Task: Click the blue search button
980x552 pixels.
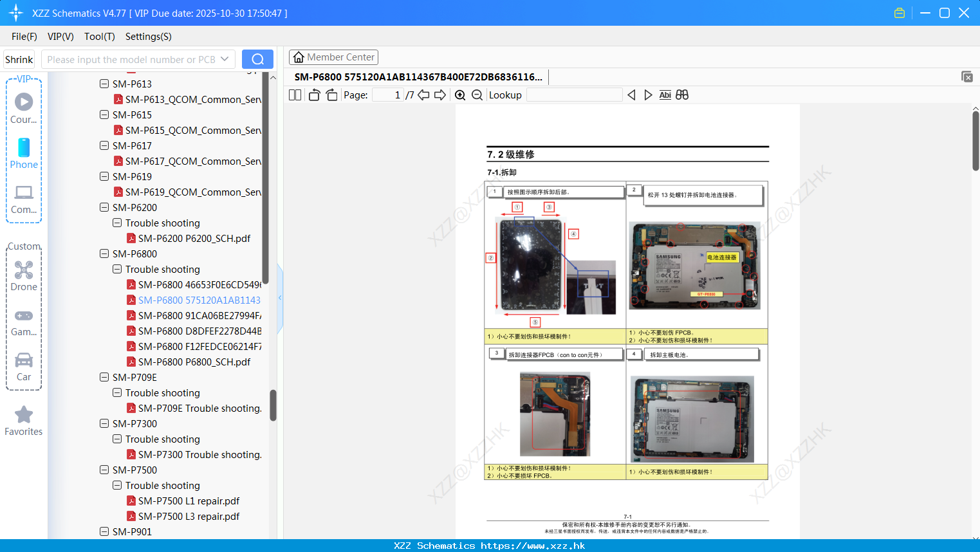Action: point(257,59)
